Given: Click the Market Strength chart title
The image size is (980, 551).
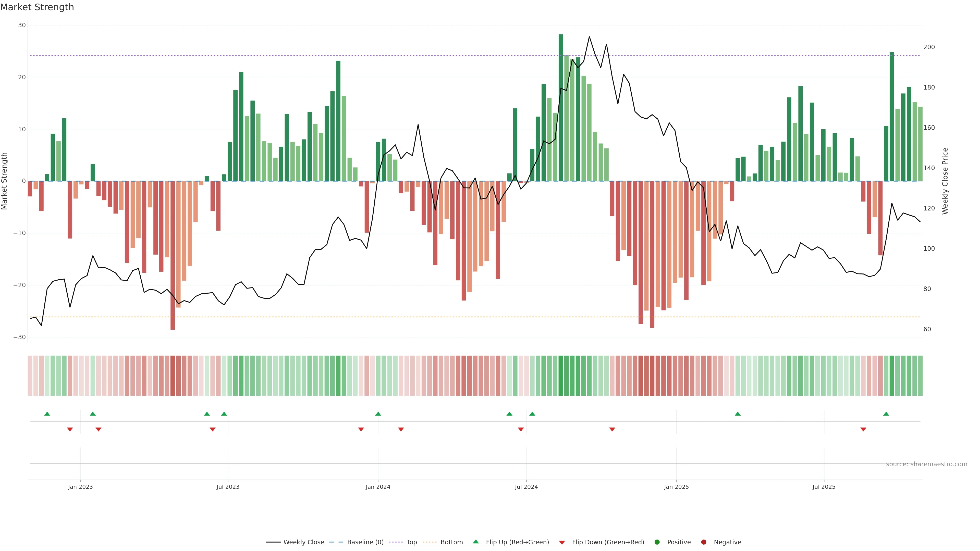Looking at the screenshot, I should 37,7.
